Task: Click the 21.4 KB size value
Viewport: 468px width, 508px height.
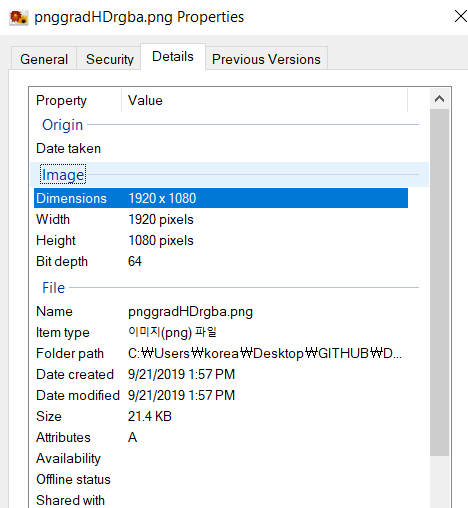Action: pos(150,416)
